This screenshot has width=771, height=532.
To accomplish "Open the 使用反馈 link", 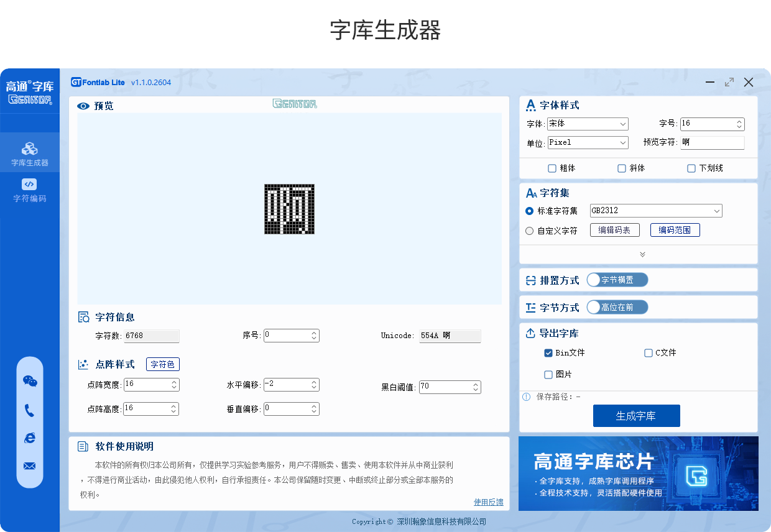I will tap(488, 502).
